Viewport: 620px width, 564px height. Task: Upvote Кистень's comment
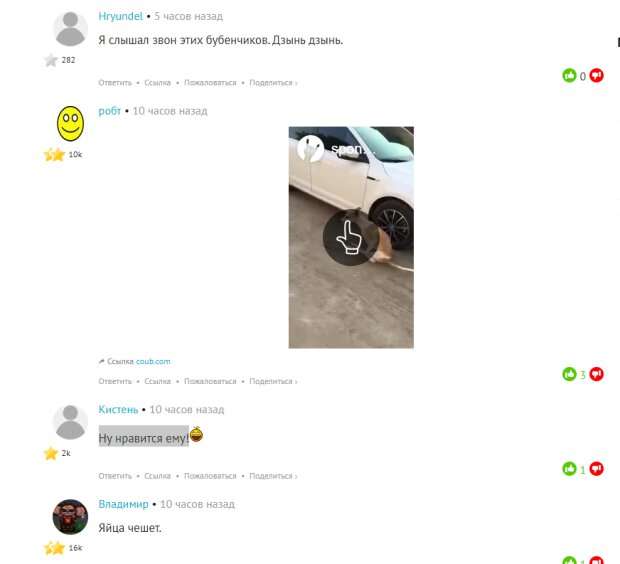(569, 469)
